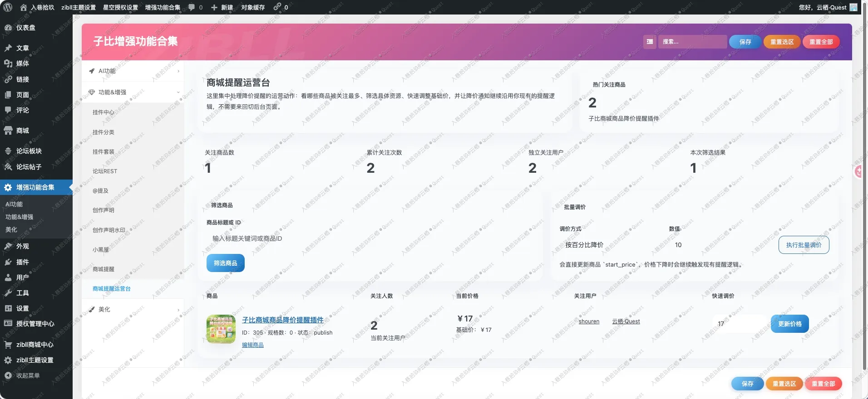Screen dimensions: 868x399
Task: Open follower link 云栖-Quest
Action: pyautogui.click(x=626, y=321)
